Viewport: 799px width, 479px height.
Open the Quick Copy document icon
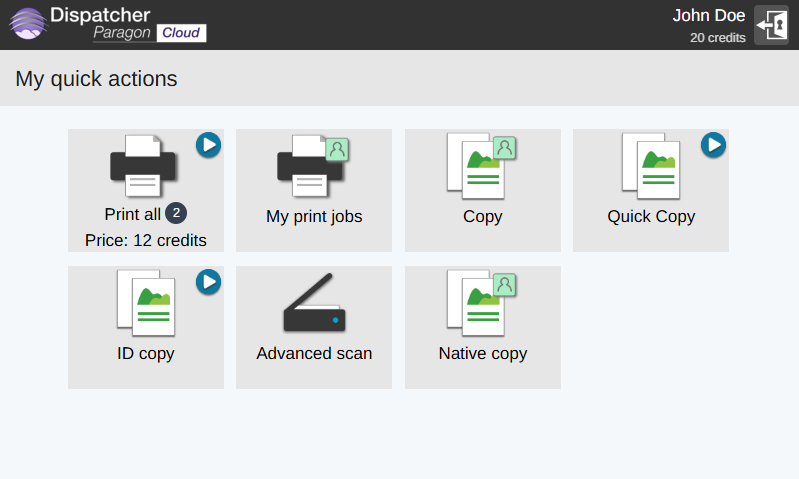651,166
